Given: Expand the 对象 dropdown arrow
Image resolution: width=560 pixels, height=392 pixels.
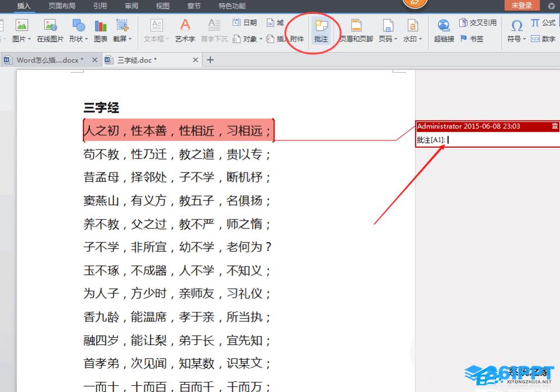Looking at the screenshot, I should click(261, 39).
